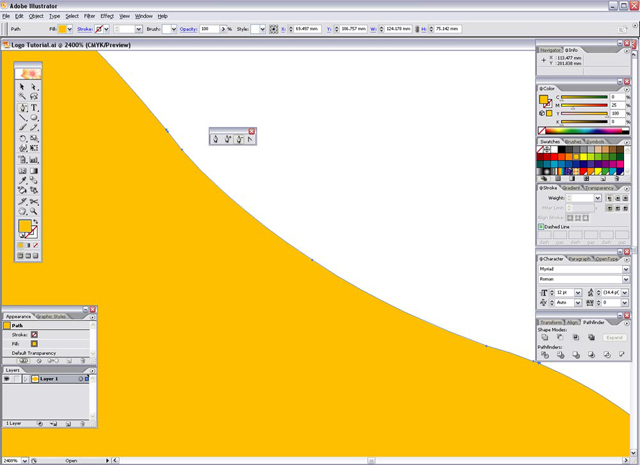Pick the Ellipse tool

(34, 118)
